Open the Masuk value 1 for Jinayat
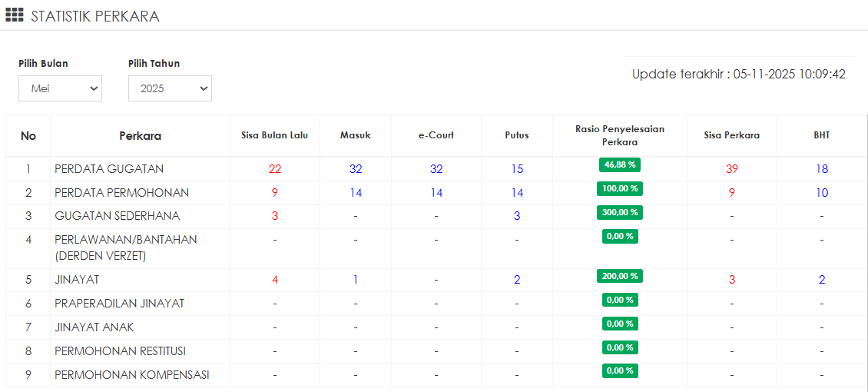This screenshot has height=392, width=868. click(356, 280)
